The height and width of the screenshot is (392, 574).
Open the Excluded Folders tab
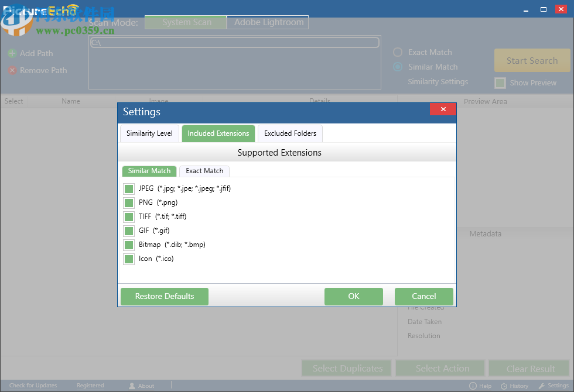tap(290, 133)
